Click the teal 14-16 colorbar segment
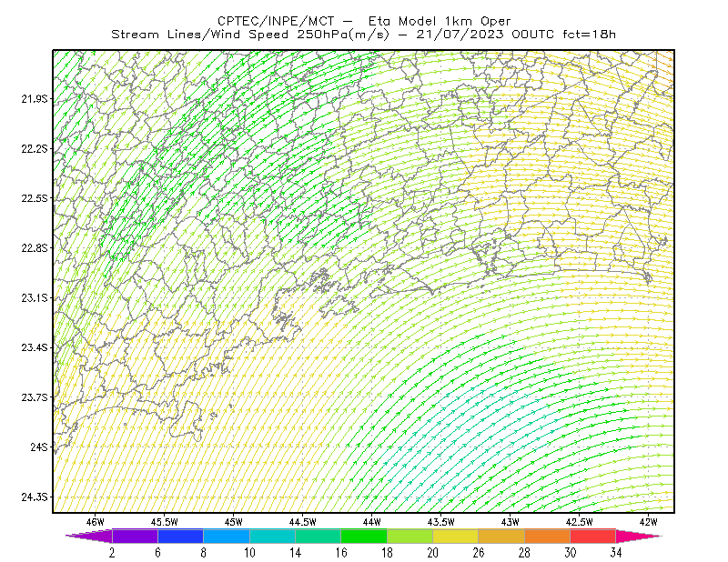The width and height of the screenshot is (728, 562). click(x=318, y=536)
